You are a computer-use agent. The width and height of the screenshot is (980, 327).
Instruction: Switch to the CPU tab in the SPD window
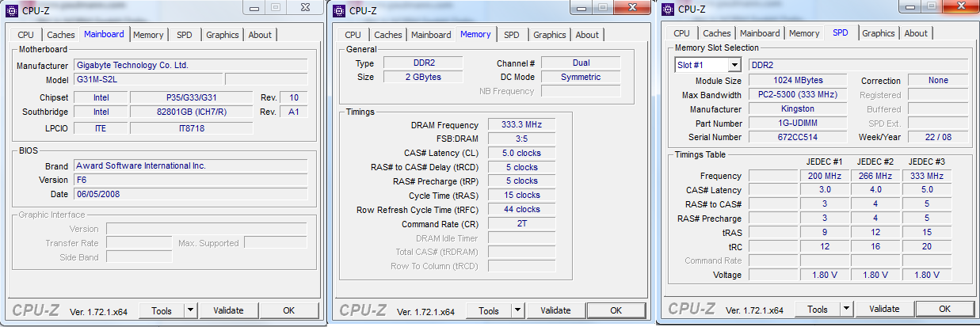click(x=682, y=33)
